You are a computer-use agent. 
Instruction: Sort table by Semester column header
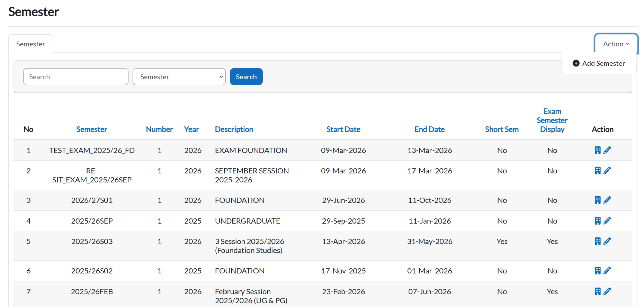[92, 129]
